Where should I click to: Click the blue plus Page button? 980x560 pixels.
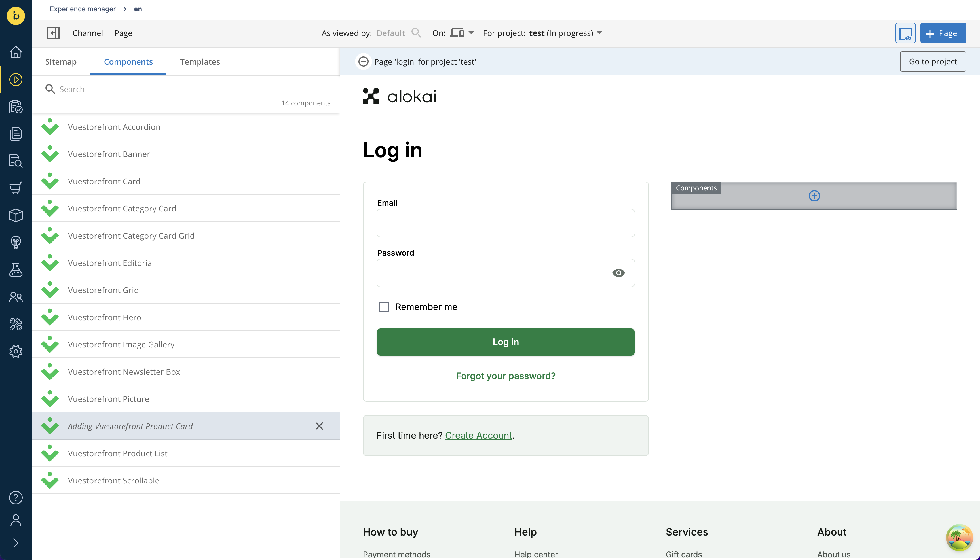tap(943, 33)
